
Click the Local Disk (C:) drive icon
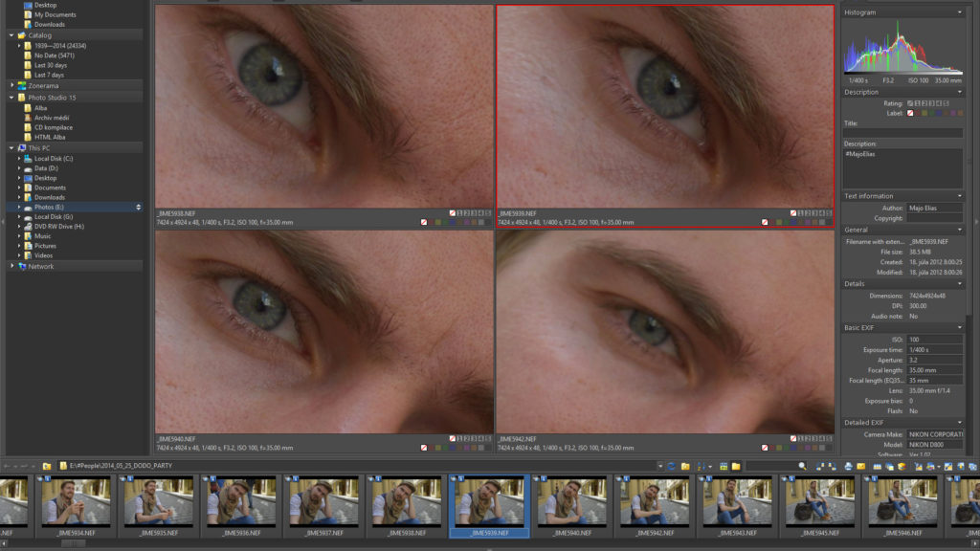coord(28,159)
